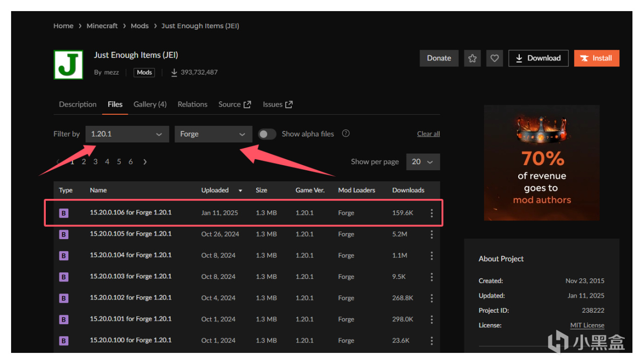Open author mezz profile link
Image resolution: width=644 pixels, height=364 pixels.
pyautogui.click(x=112, y=72)
